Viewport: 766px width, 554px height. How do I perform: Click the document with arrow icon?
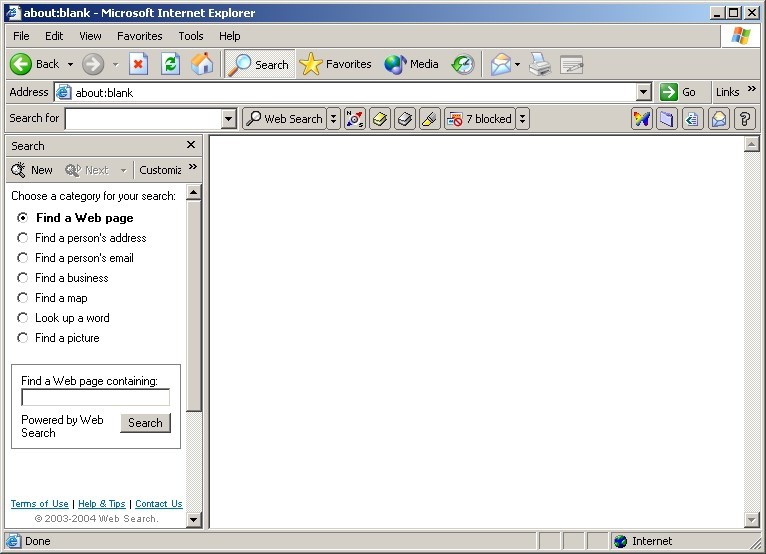[x=692, y=119]
